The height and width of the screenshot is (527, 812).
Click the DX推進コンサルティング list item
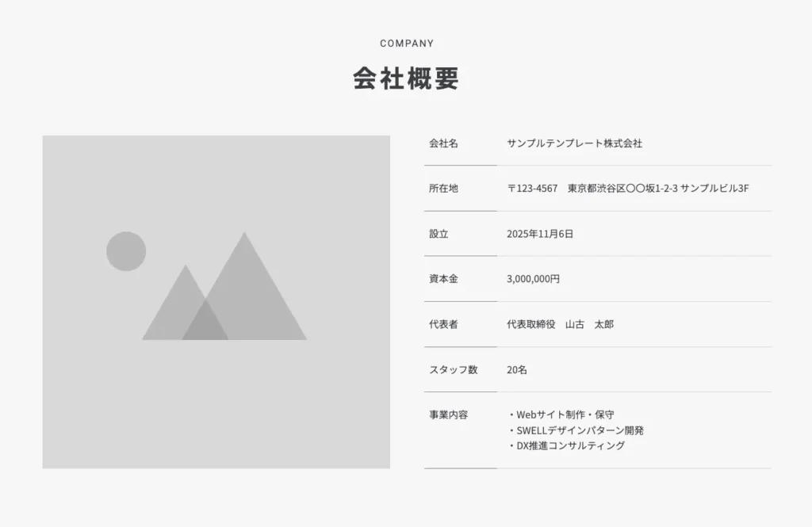565,445
